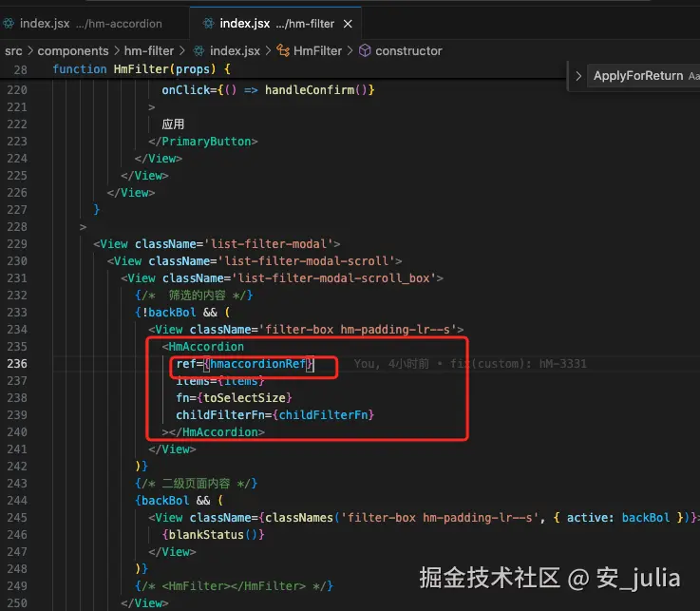Click 'classNames' call on line 245
The image size is (700, 611).
pos(299,518)
